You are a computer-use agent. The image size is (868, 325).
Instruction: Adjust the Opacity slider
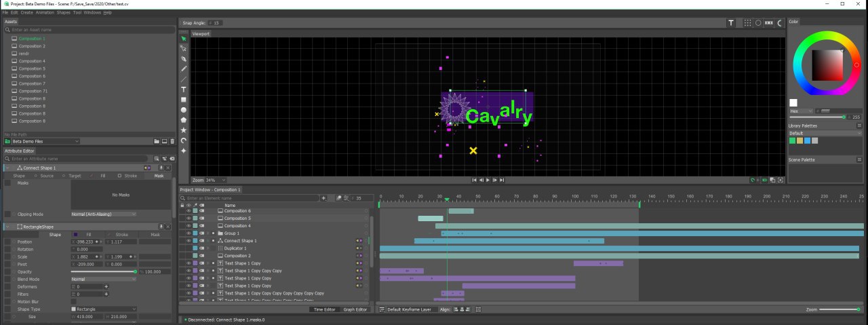(x=103, y=272)
